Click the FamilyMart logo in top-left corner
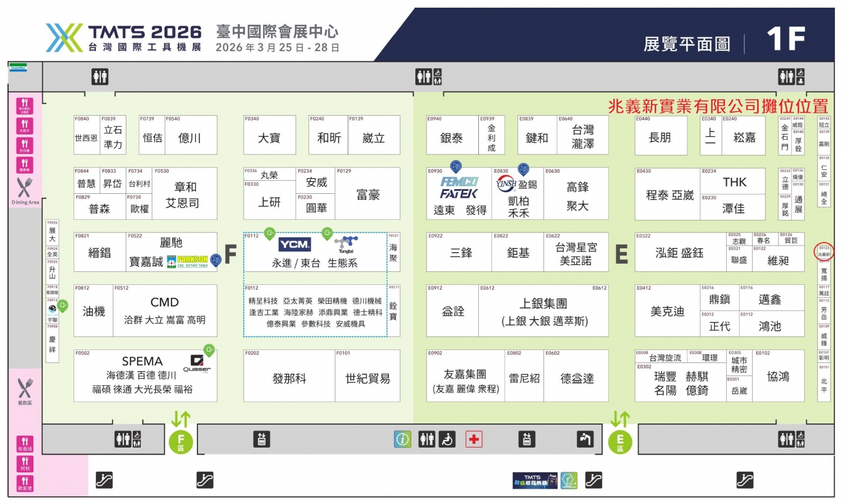Image resolution: width=846 pixels, height=504 pixels. [x=18, y=68]
